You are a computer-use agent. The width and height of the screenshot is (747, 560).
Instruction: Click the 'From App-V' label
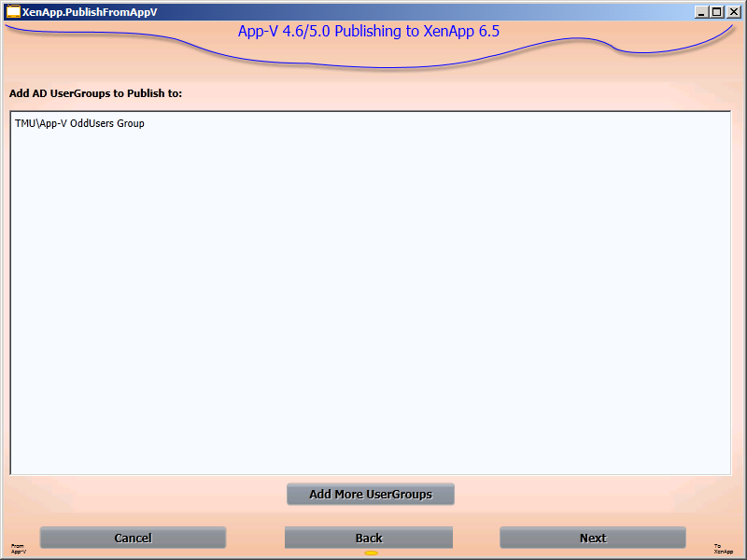point(18,549)
